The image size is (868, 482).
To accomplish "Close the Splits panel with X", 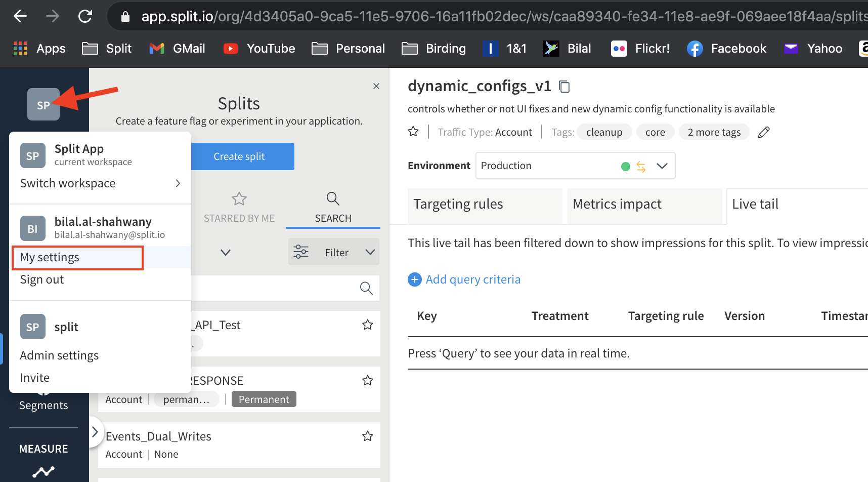I will pyautogui.click(x=376, y=86).
